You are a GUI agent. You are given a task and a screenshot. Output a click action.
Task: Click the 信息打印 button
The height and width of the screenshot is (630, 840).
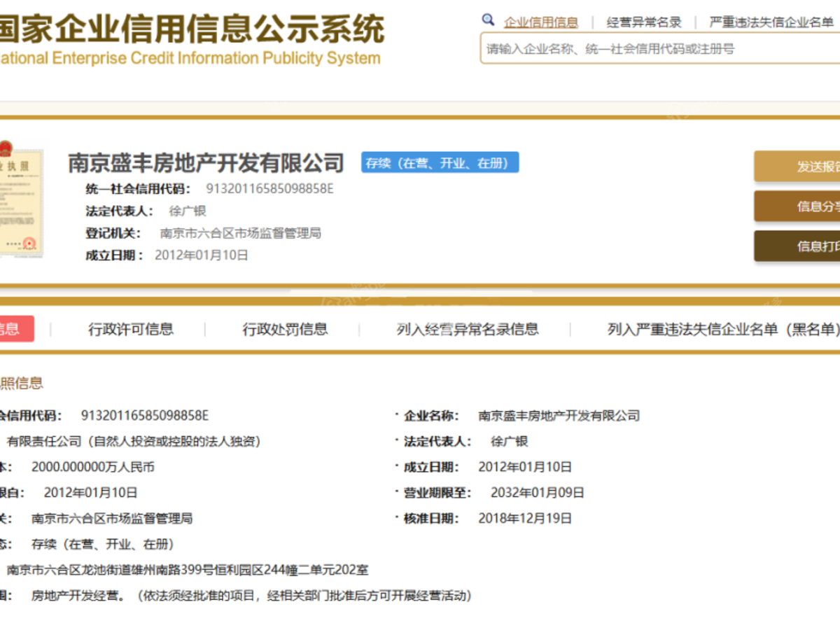tap(797, 246)
